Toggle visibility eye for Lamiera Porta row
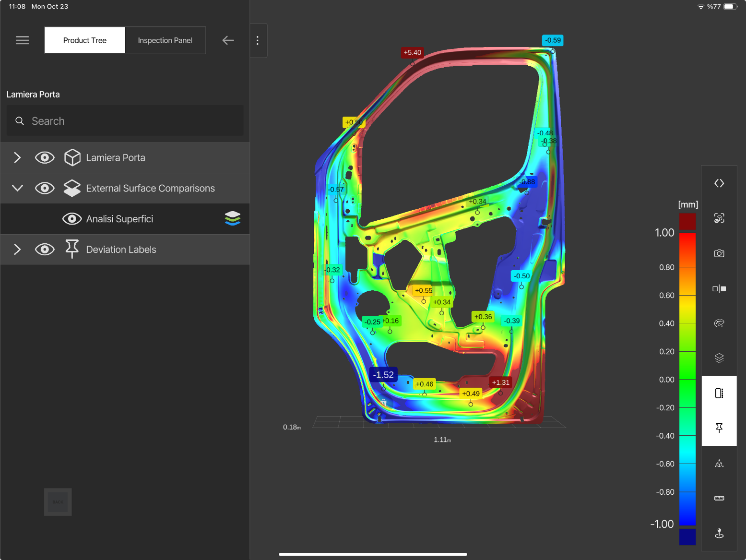This screenshot has width=746, height=560. (45, 157)
